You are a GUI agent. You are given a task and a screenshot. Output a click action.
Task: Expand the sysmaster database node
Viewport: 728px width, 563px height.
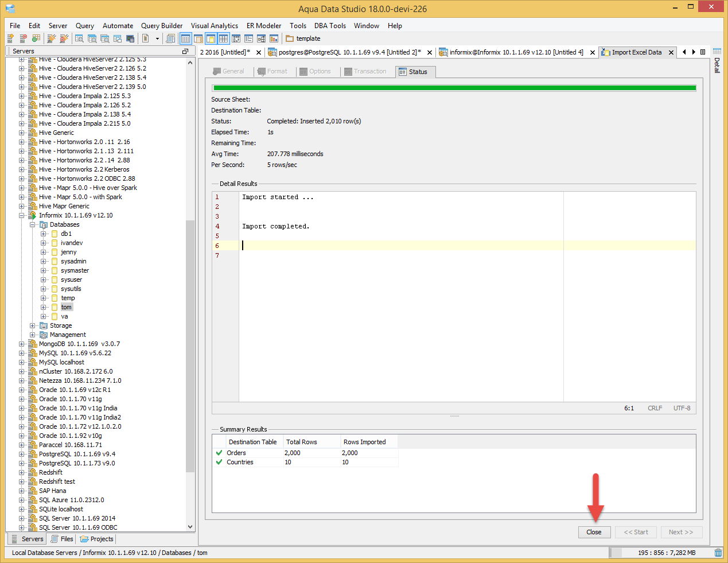point(44,270)
